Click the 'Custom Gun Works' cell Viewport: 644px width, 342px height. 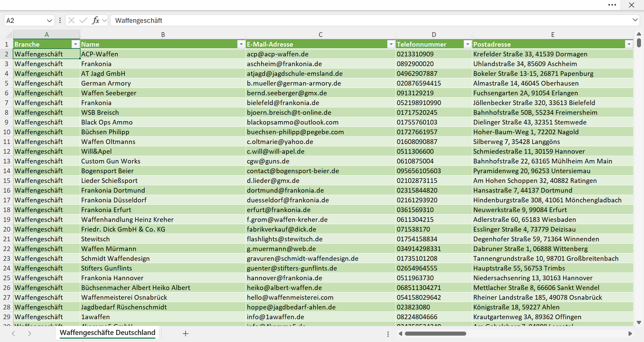pos(163,161)
